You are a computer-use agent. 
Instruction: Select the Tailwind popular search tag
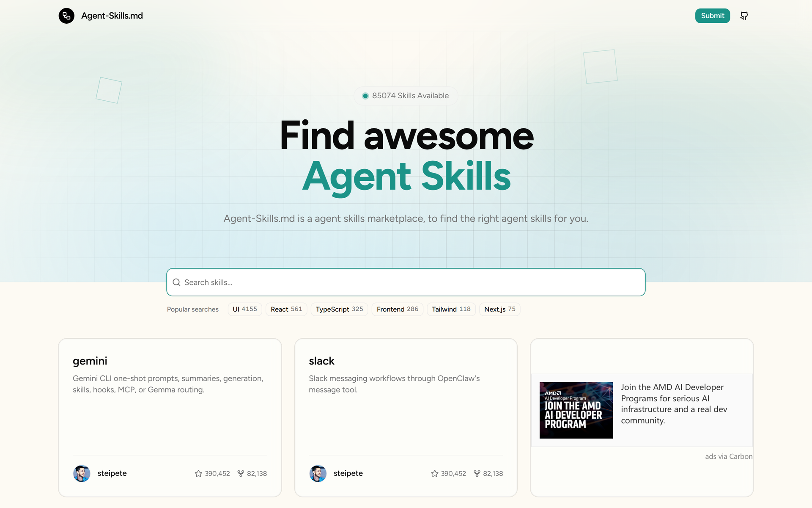[451, 309]
